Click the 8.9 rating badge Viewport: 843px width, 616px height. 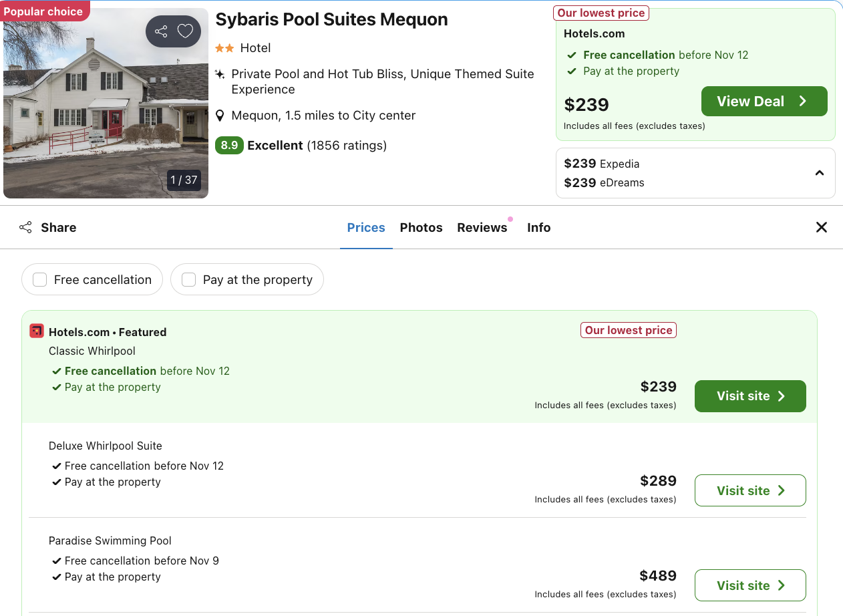229,145
